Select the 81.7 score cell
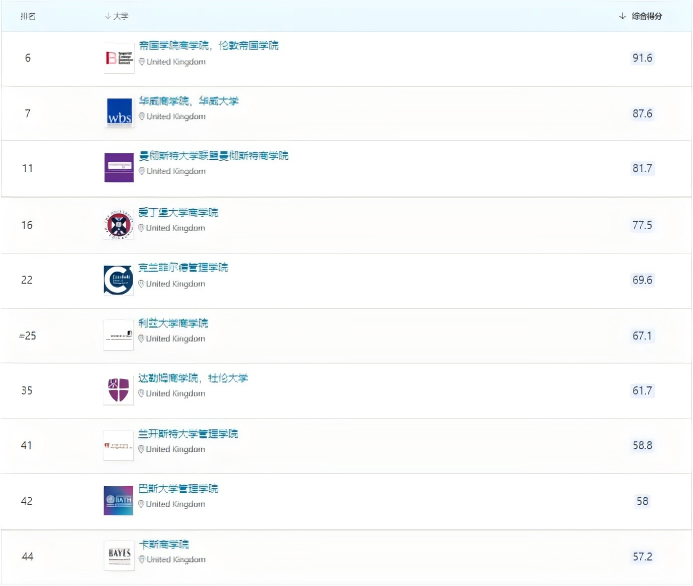The width and height of the screenshot is (693, 586). 642,168
